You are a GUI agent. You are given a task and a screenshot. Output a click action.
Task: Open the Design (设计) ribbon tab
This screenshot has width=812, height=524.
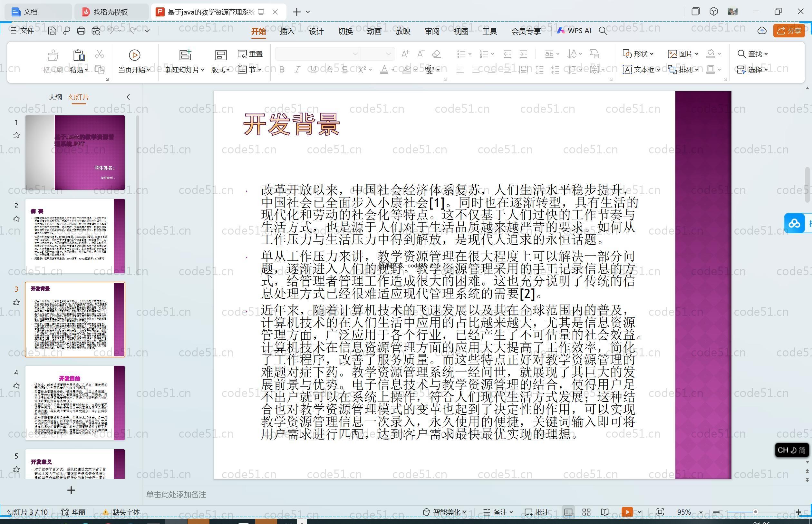[x=316, y=31]
